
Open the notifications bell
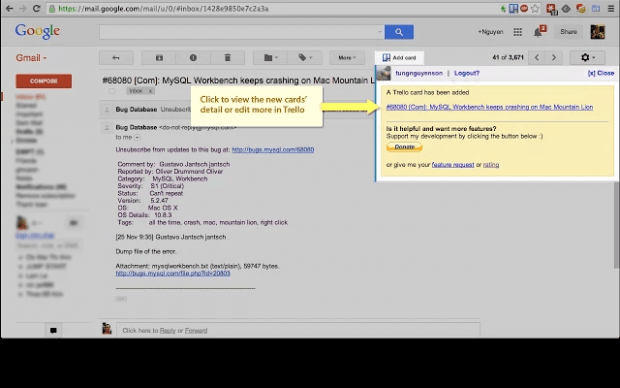(538, 32)
